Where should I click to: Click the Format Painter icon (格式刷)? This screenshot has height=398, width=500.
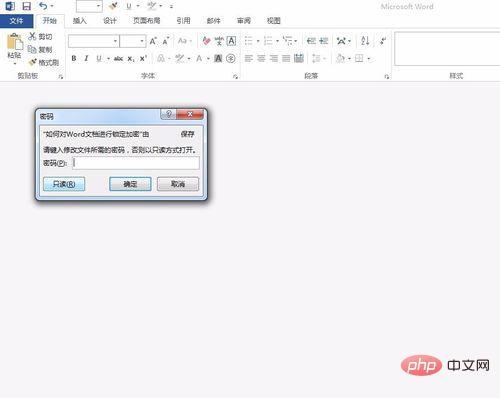(33, 62)
